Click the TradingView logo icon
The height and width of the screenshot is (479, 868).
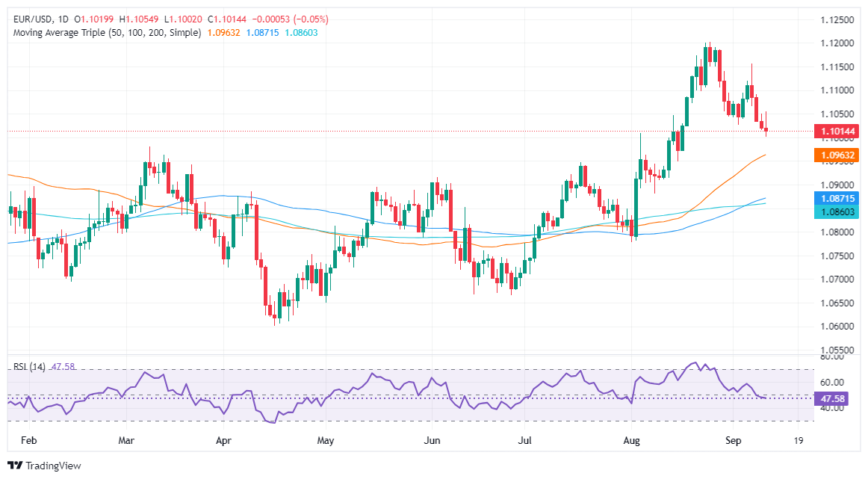[x=15, y=466]
